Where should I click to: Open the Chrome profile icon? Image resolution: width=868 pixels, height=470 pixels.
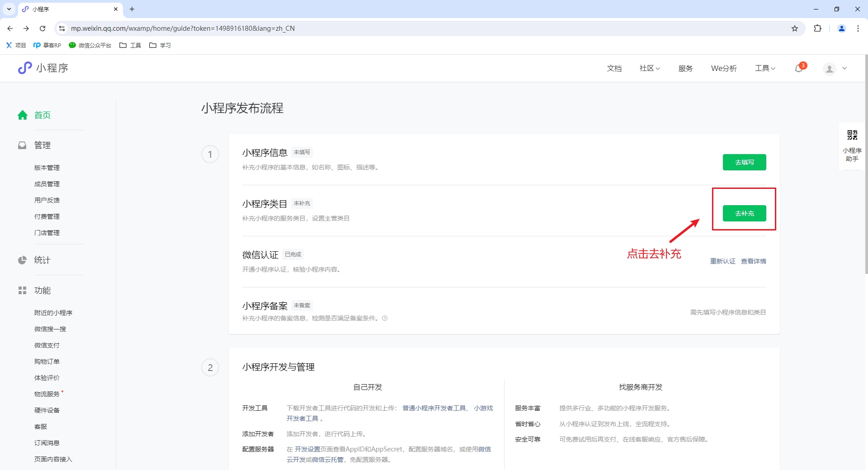842,28
